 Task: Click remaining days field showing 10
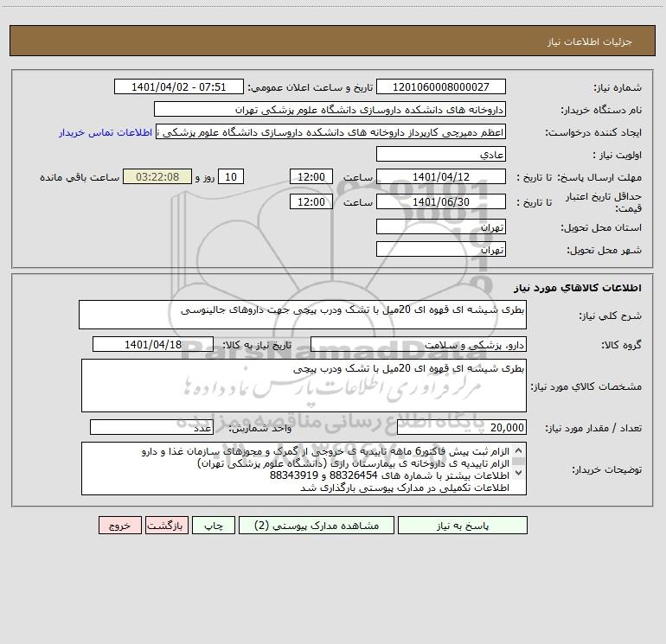coord(231,176)
